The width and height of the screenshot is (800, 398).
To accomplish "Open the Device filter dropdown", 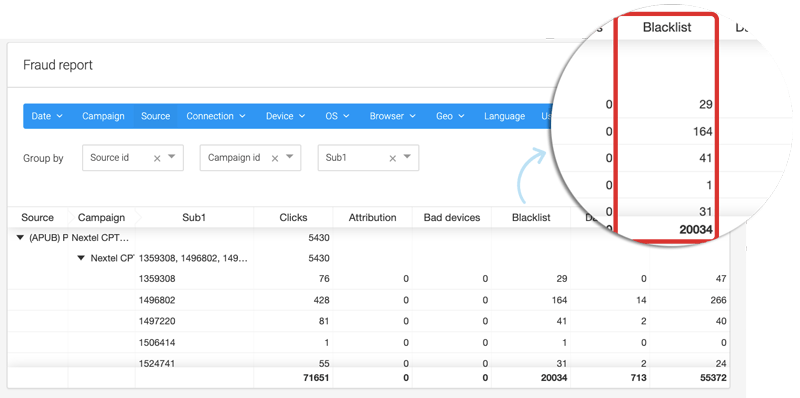I will pyautogui.click(x=285, y=116).
